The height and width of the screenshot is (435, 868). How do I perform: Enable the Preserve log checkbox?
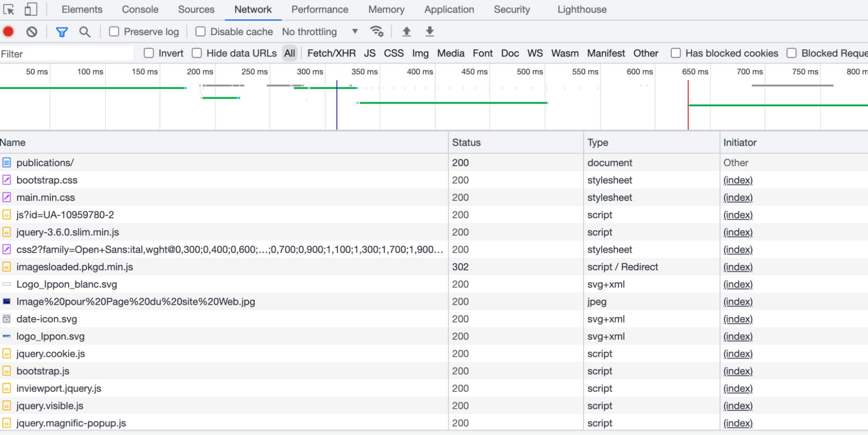point(114,32)
